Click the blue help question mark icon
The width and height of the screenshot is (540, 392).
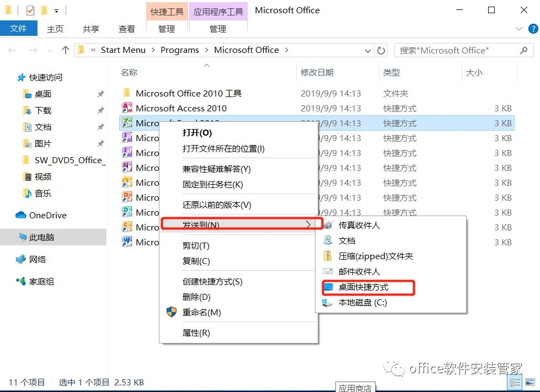point(533,29)
